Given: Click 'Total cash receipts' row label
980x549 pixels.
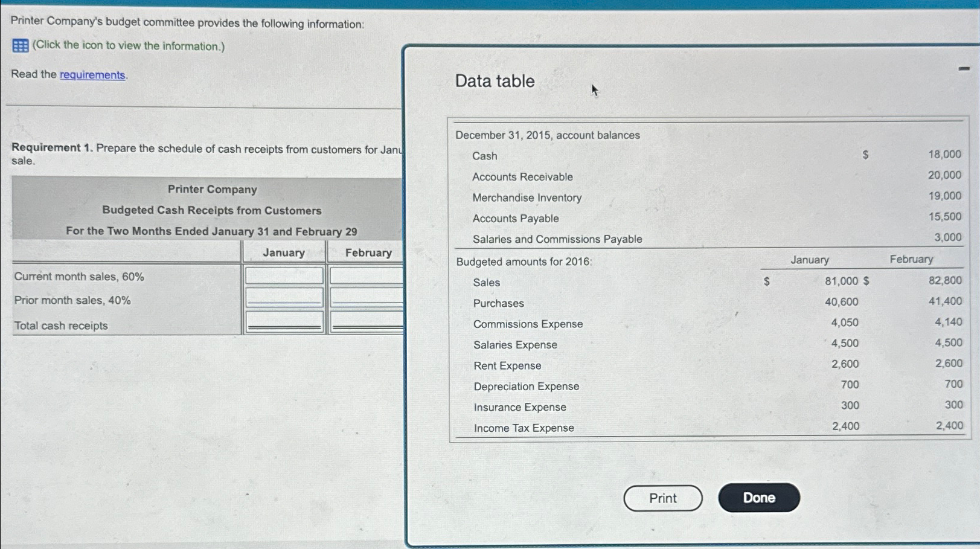Looking at the screenshot, I should [61, 326].
